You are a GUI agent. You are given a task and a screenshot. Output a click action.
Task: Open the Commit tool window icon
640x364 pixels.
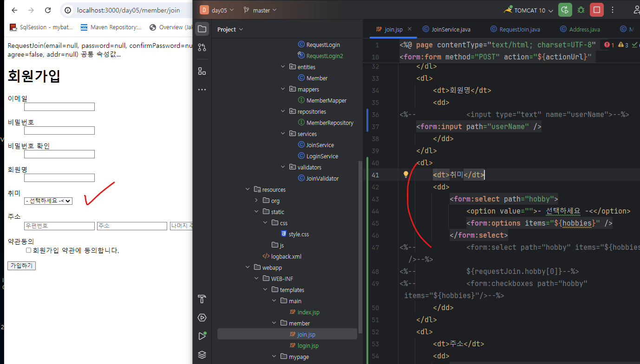coord(202,47)
